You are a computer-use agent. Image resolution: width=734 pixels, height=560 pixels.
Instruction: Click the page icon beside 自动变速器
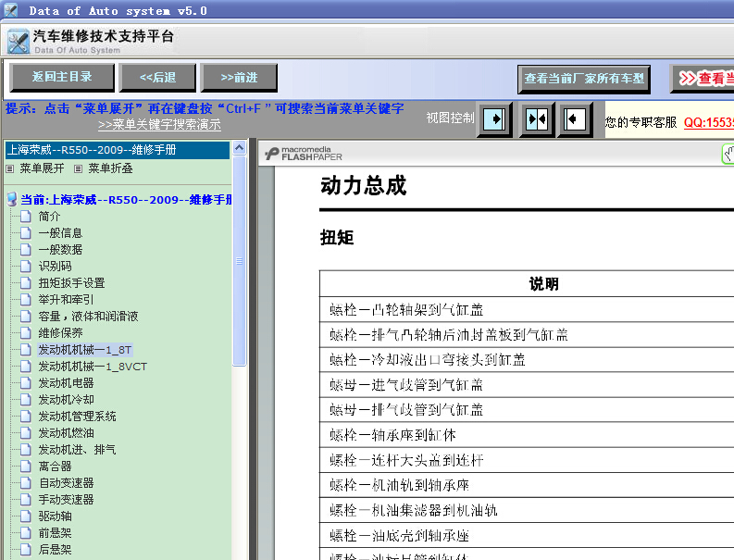[x=26, y=483]
